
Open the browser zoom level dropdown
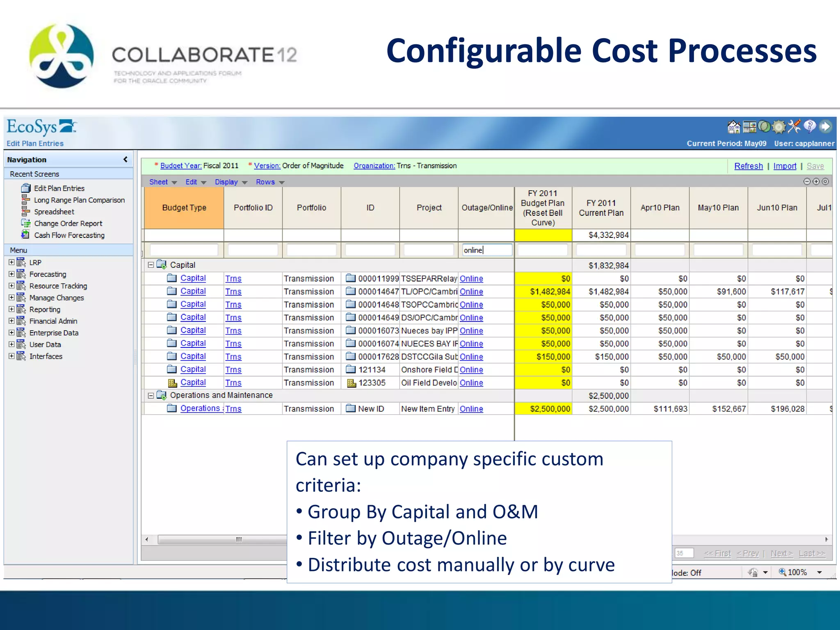pos(819,572)
